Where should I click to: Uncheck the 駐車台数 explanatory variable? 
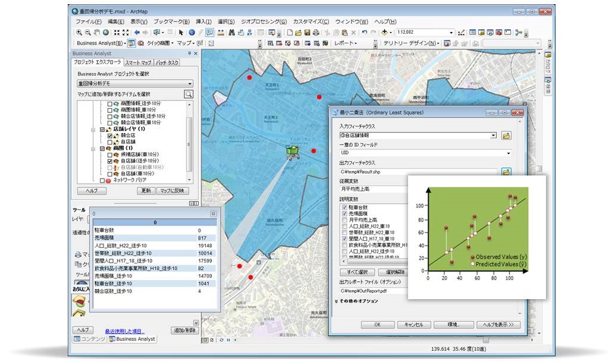(344, 208)
